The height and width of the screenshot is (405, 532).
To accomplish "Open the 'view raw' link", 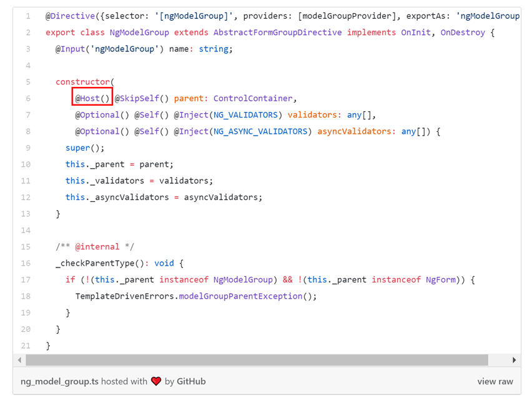I will coord(495,382).
